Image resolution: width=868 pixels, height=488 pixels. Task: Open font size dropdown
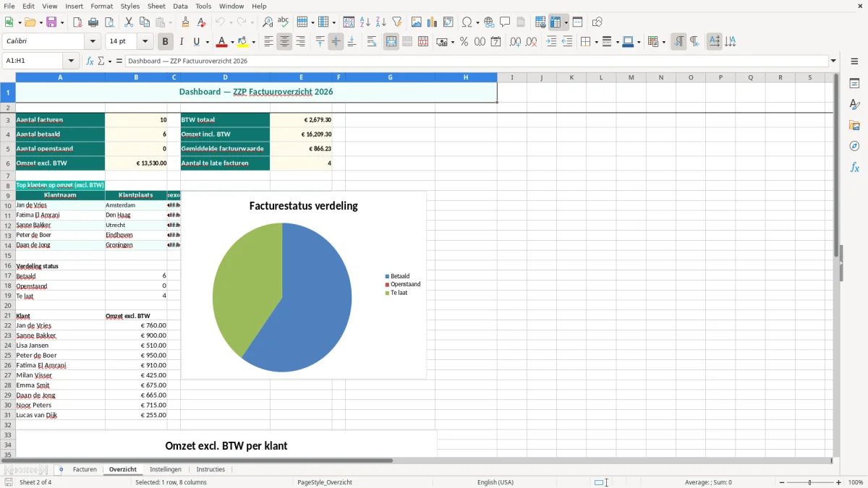(x=145, y=42)
